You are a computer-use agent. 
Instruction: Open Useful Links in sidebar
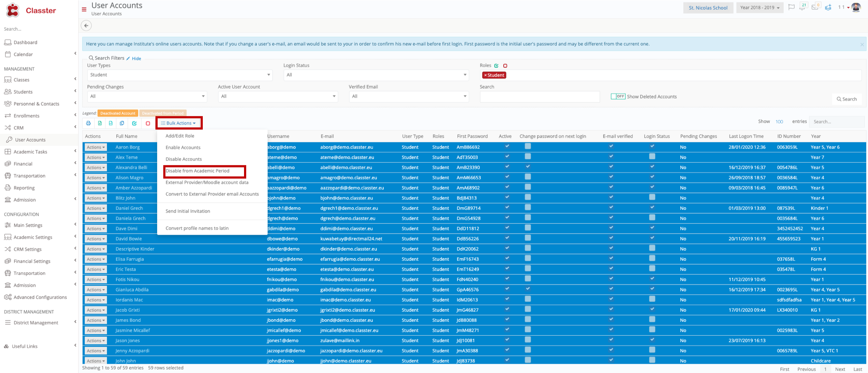pos(24,347)
